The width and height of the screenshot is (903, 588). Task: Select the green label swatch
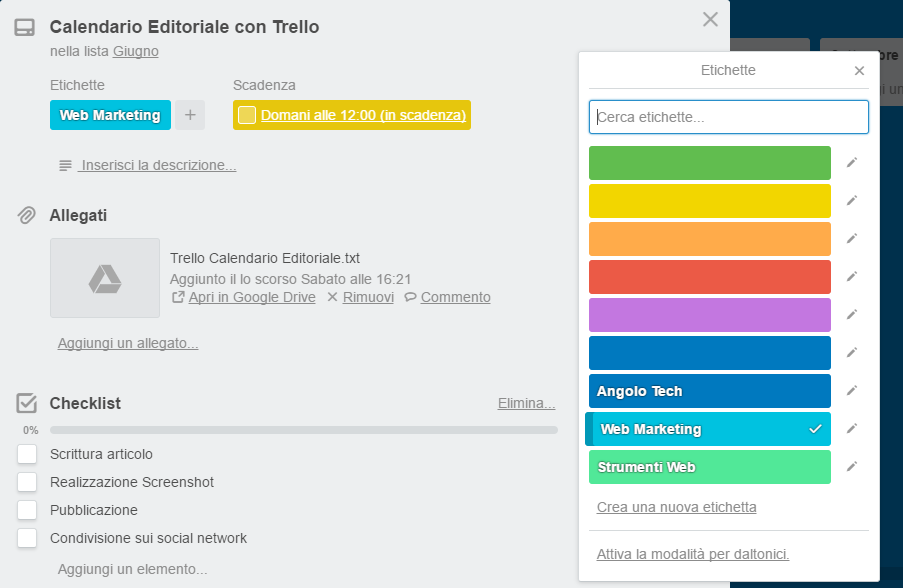pos(710,163)
